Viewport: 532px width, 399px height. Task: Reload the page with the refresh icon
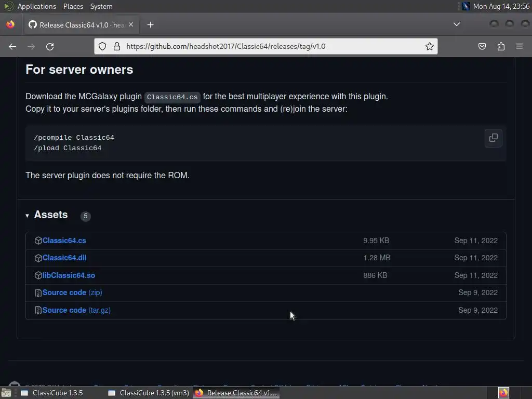tap(50, 46)
